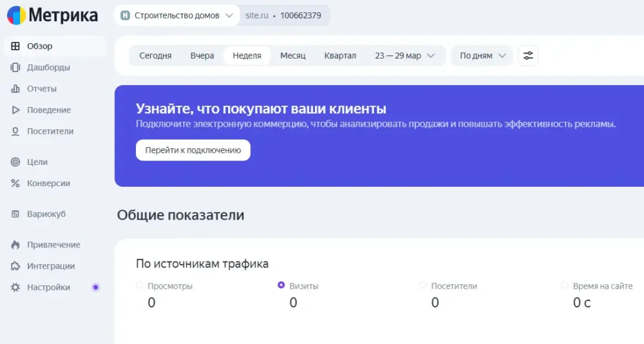
Task: Open the Дашборды sidebar icon
Action: 15,68
